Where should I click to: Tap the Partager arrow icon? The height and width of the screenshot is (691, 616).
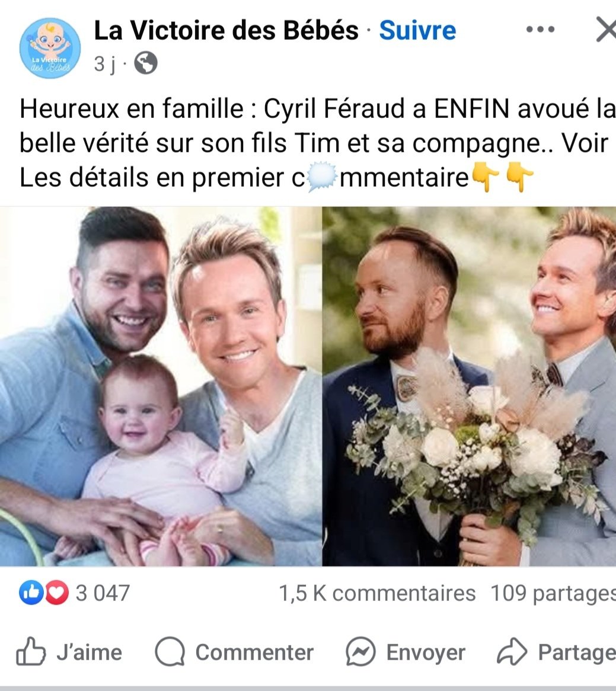[x=512, y=651]
